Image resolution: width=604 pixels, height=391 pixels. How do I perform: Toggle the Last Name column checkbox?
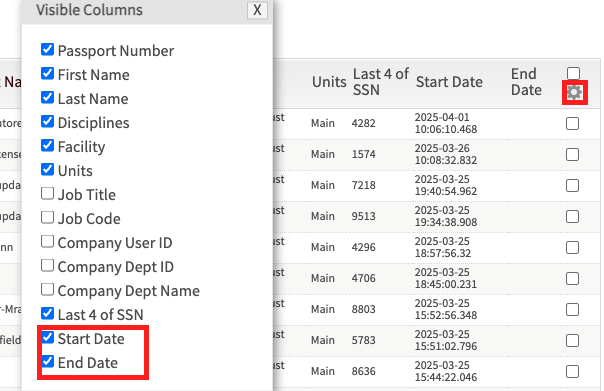click(x=47, y=97)
